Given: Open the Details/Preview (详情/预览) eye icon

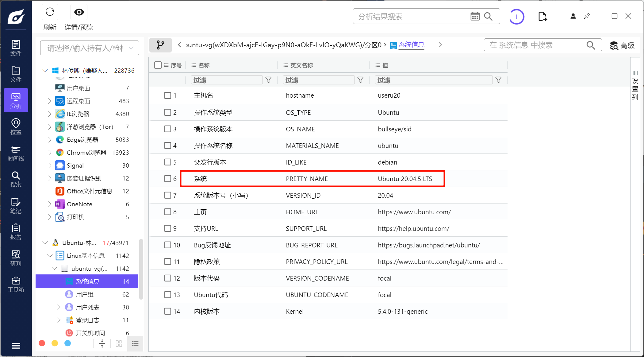Looking at the screenshot, I should click(x=79, y=12).
